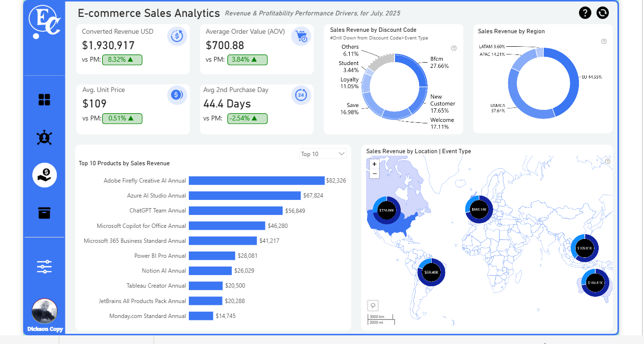Expand the Top 10 dropdown

coord(322,154)
